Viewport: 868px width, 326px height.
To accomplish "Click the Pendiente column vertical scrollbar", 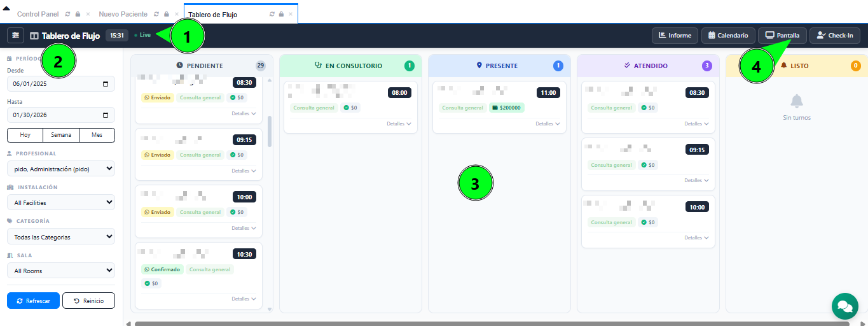I will point(270,131).
